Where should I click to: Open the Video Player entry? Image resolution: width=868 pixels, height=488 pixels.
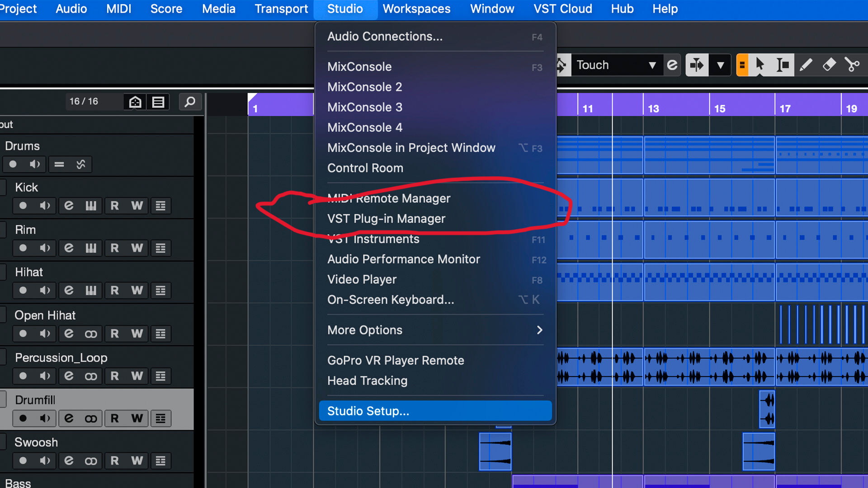point(435,280)
